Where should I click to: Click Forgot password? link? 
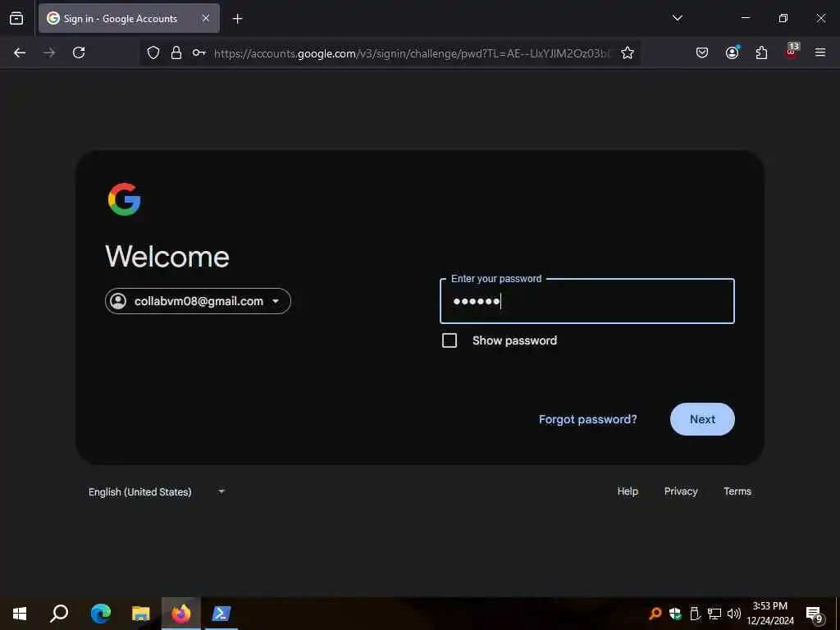click(587, 419)
